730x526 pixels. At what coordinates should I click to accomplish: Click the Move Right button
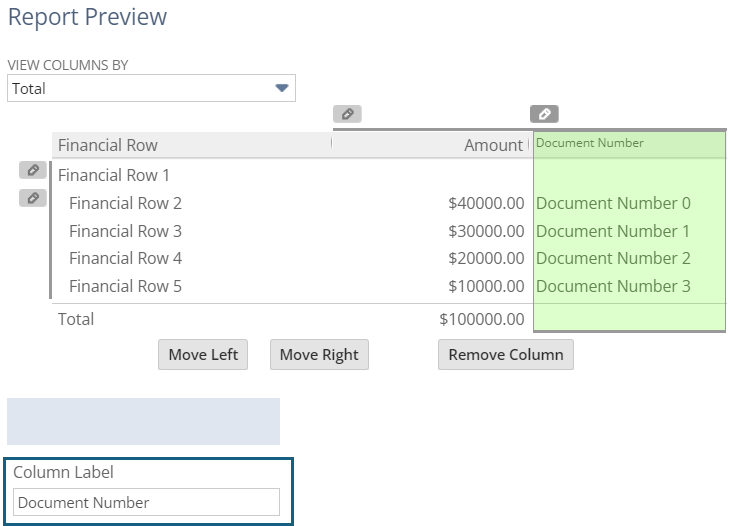(319, 355)
